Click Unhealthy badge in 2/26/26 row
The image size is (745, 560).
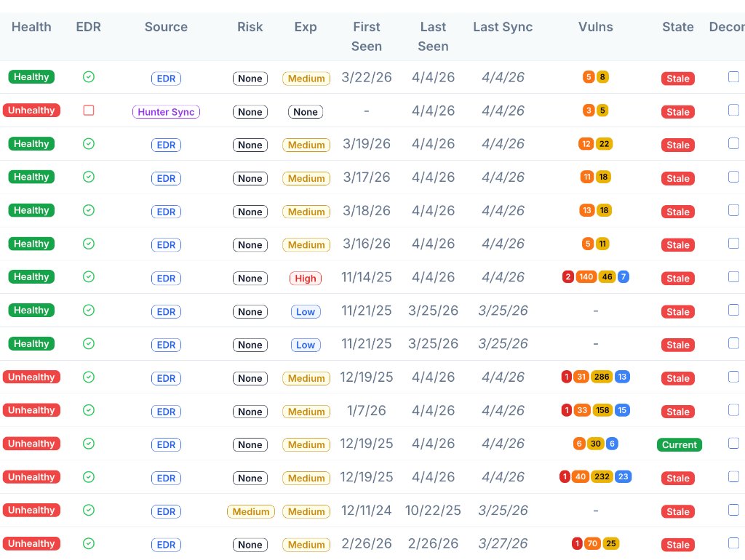pos(31,543)
